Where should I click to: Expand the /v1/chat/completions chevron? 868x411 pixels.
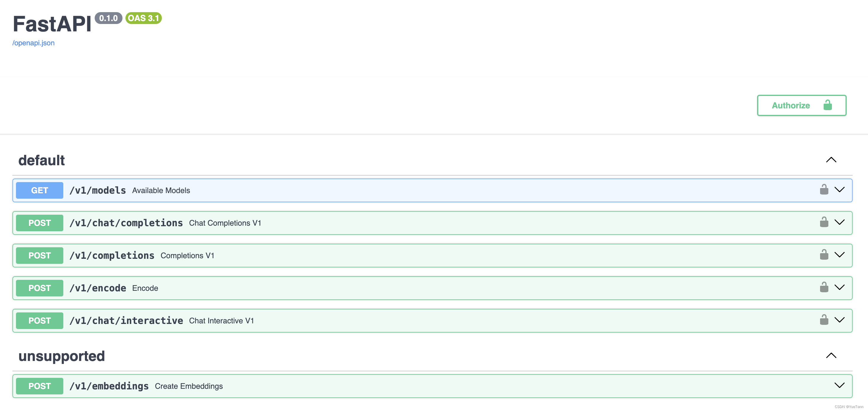pos(839,222)
